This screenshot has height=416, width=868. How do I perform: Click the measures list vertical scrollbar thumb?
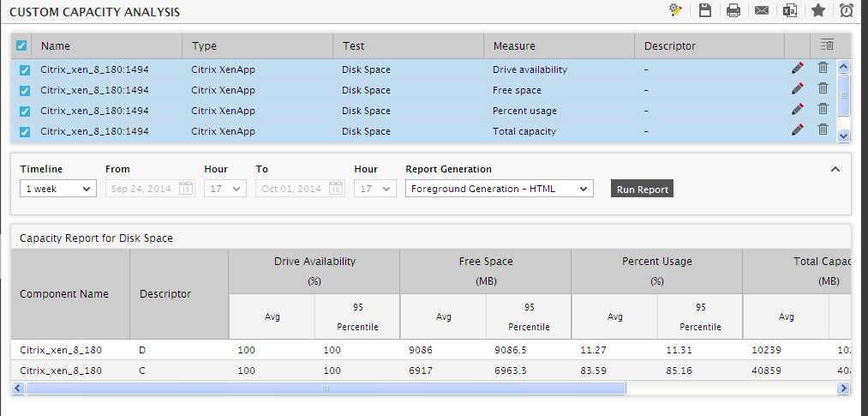coord(844,94)
